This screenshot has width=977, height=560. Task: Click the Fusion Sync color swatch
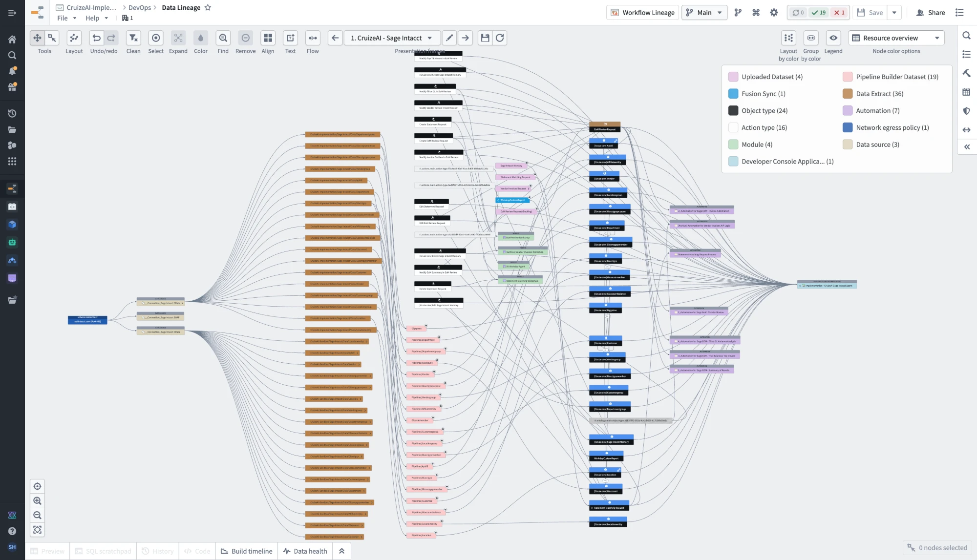point(733,94)
